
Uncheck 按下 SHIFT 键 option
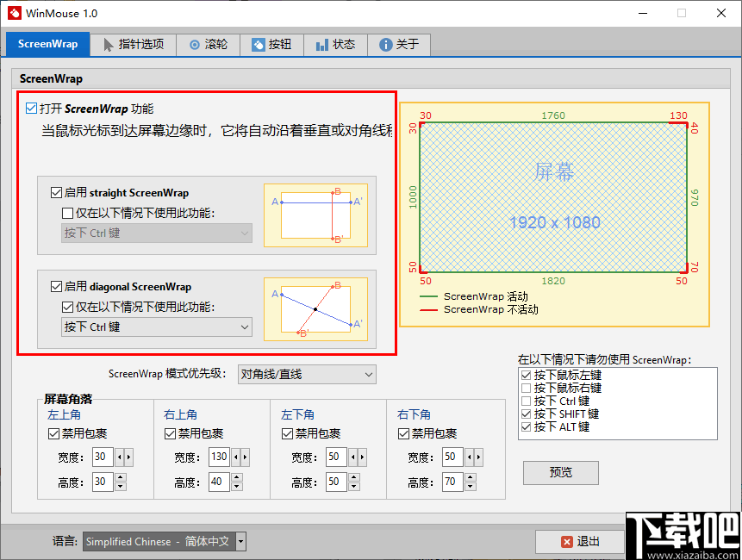pyautogui.click(x=526, y=413)
